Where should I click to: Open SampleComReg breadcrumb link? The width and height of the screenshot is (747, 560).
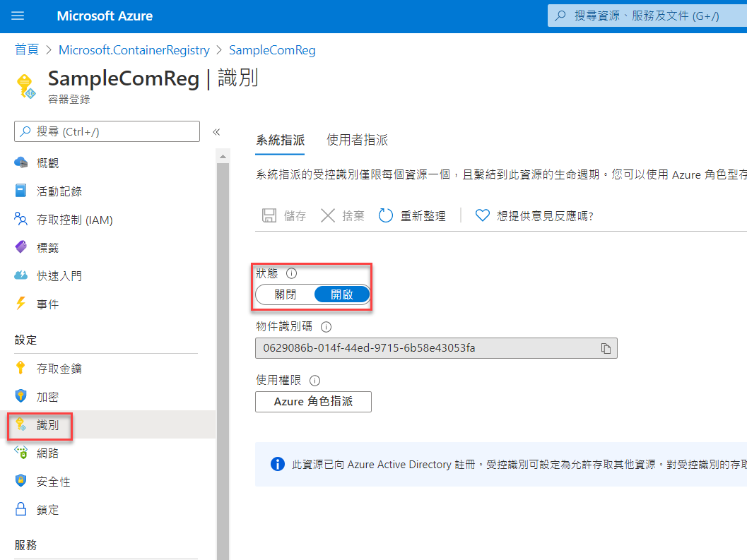coord(272,50)
